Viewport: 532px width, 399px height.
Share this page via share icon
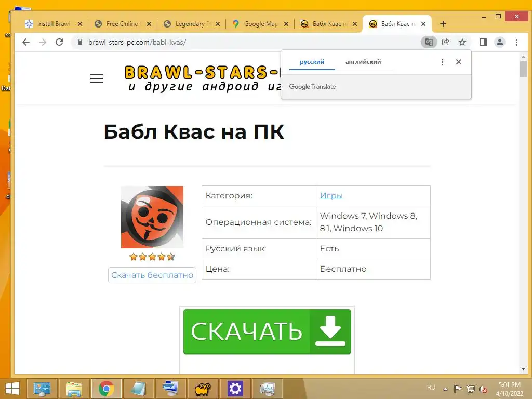point(445,42)
